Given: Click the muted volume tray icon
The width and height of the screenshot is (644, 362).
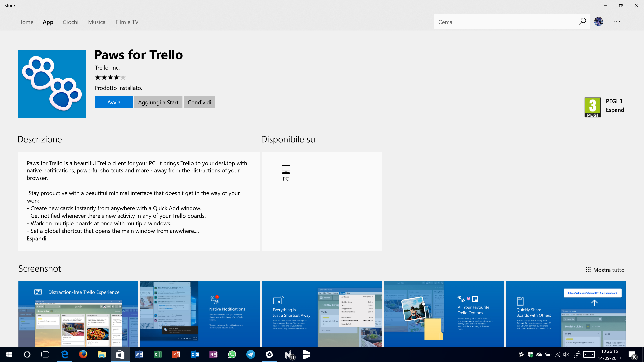Looking at the screenshot, I should 566,354.
